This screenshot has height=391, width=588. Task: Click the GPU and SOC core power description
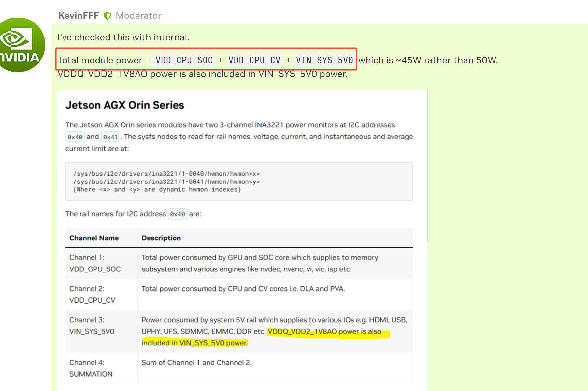pyautogui.click(x=260, y=263)
